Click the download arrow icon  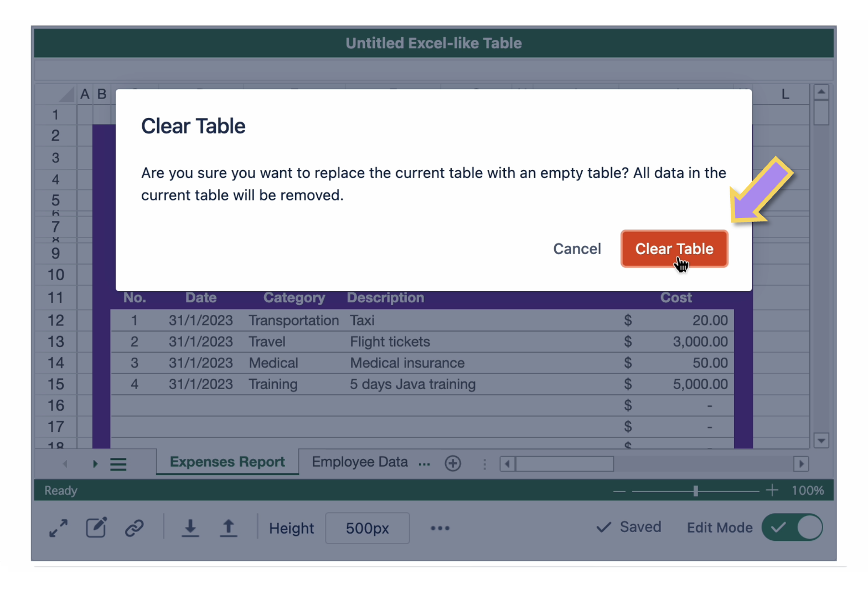coord(190,528)
